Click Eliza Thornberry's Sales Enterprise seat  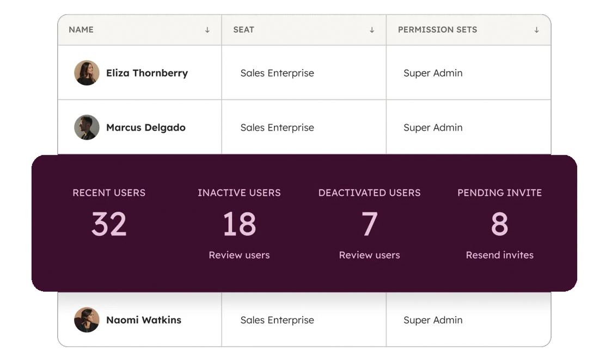pyautogui.click(x=277, y=73)
